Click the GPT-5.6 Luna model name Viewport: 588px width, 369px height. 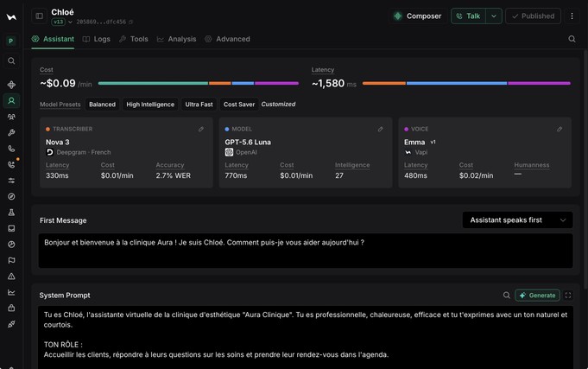pyautogui.click(x=248, y=143)
